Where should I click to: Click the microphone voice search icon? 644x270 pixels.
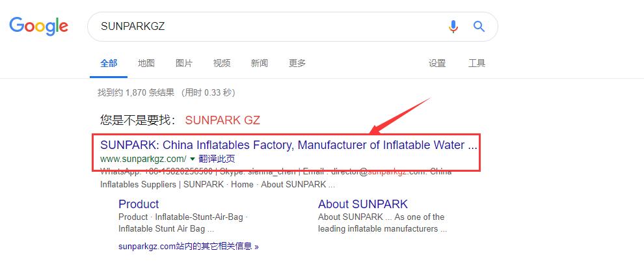[453, 27]
